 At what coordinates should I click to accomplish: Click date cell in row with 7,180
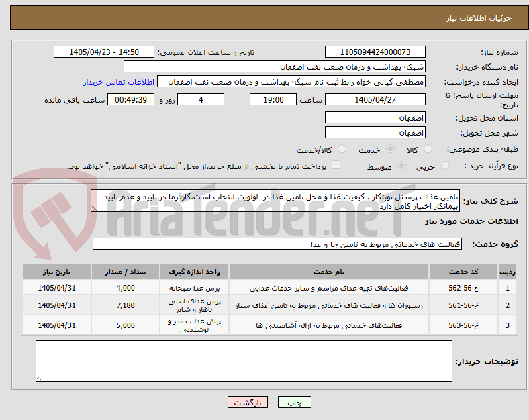(x=56, y=305)
